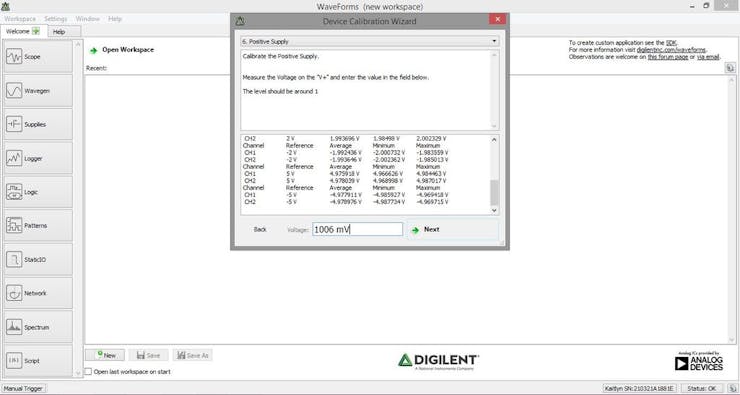Viewport: 740px width, 395px height.
Task: Click the status bar icon next to Status OK
Action: coord(731,388)
